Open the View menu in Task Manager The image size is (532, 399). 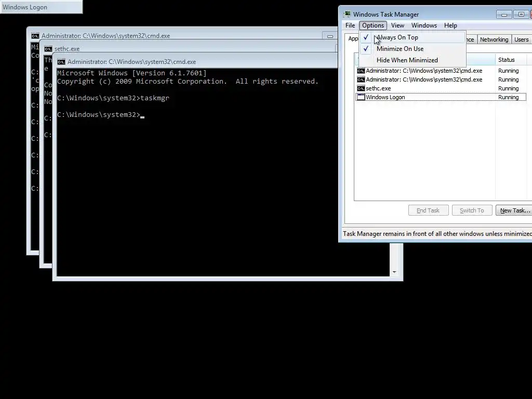[x=397, y=25]
